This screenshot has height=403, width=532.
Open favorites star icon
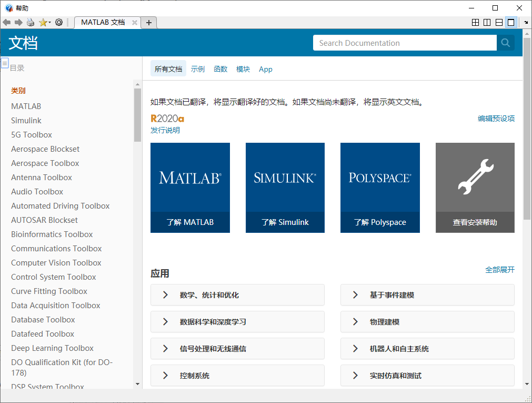[43, 23]
